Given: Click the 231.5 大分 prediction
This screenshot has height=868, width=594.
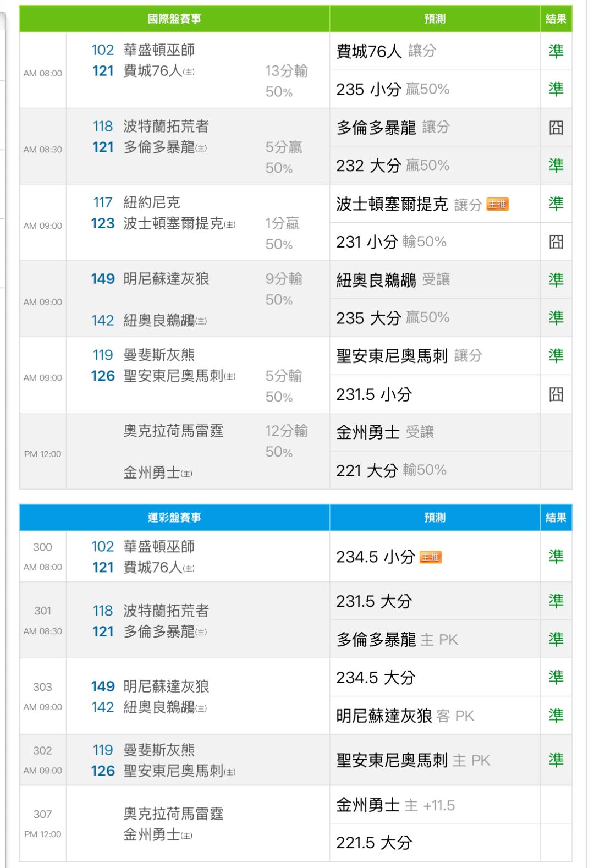Looking at the screenshot, I should [374, 601].
